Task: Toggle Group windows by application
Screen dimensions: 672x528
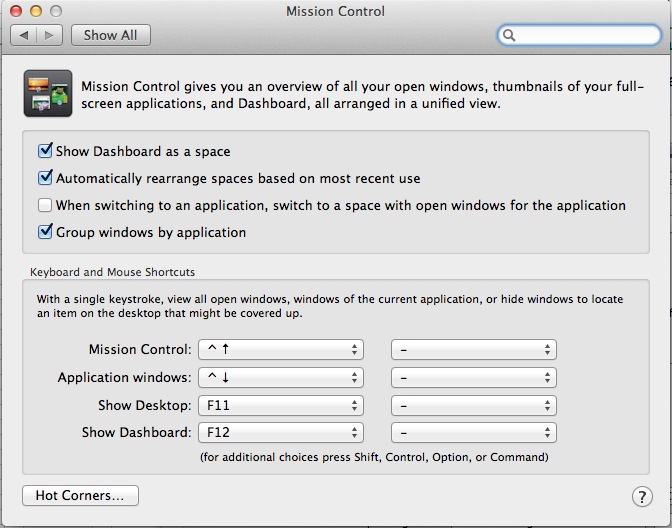Action: [x=45, y=232]
